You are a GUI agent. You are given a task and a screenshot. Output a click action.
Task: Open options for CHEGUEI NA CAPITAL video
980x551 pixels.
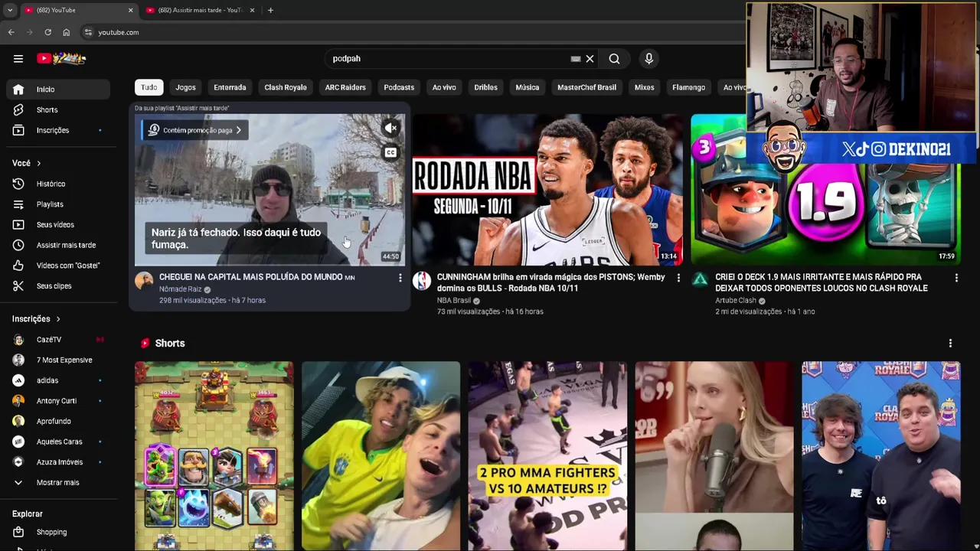click(x=400, y=278)
